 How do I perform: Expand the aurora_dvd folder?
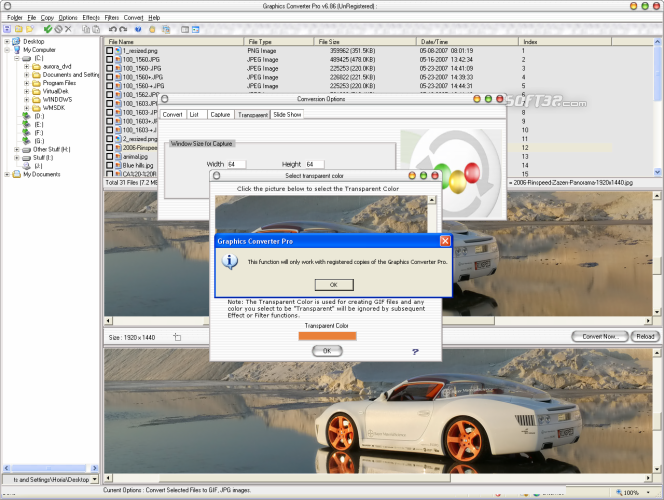click(27, 66)
